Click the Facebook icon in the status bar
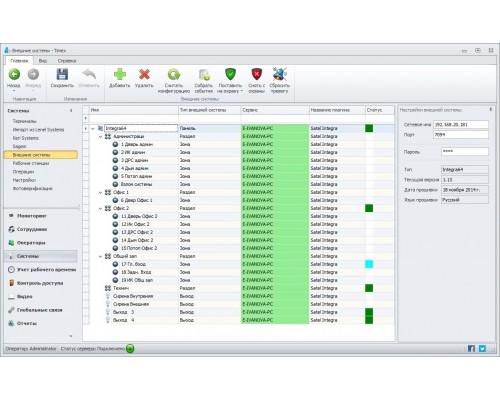The image size is (500, 400). click(x=471, y=348)
